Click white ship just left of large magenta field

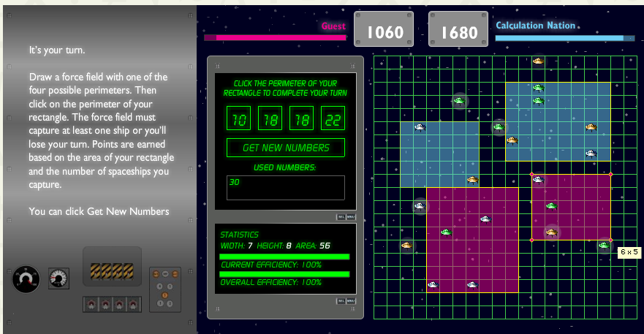click(x=420, y=206)
